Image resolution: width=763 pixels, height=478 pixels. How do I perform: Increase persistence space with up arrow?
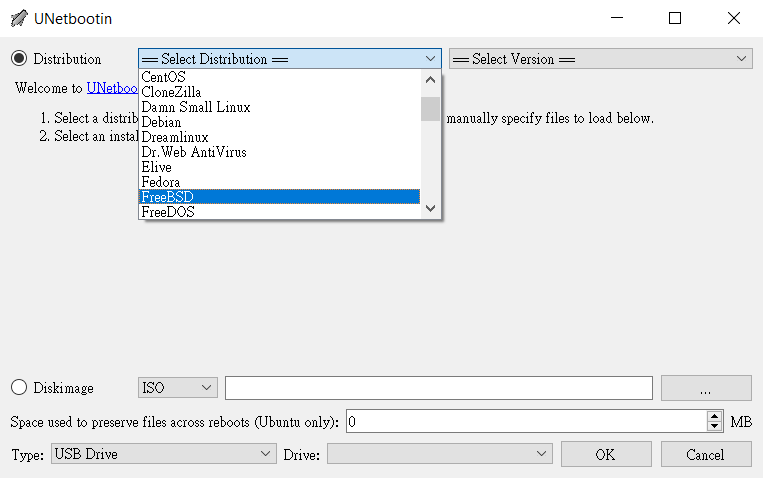714,417
